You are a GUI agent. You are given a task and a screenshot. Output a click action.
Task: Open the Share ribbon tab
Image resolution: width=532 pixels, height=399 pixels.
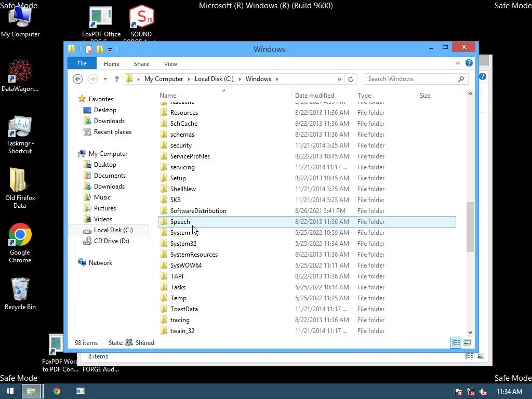141,64
